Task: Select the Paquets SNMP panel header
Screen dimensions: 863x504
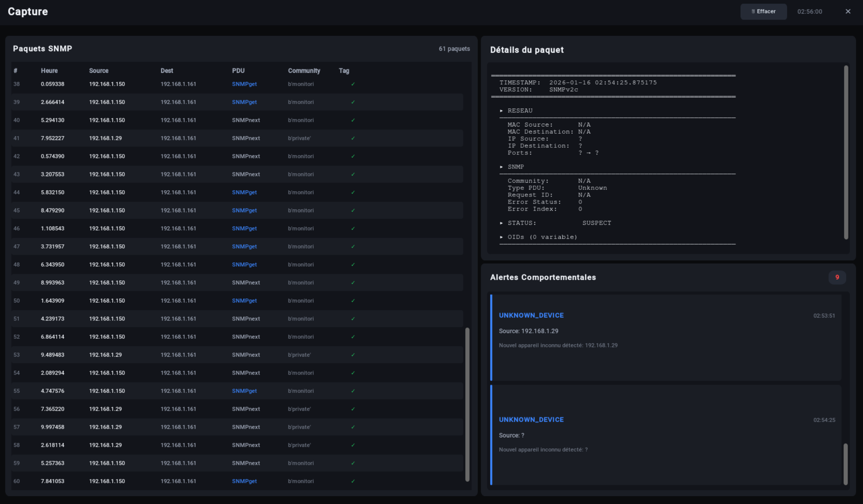Action: (x=42, y=48)
